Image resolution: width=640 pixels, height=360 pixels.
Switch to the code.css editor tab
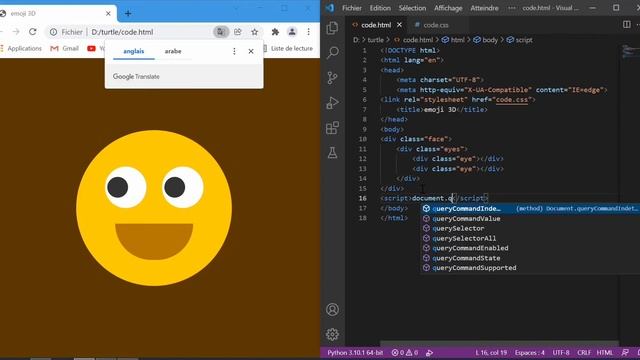click(x=436, y=25)
